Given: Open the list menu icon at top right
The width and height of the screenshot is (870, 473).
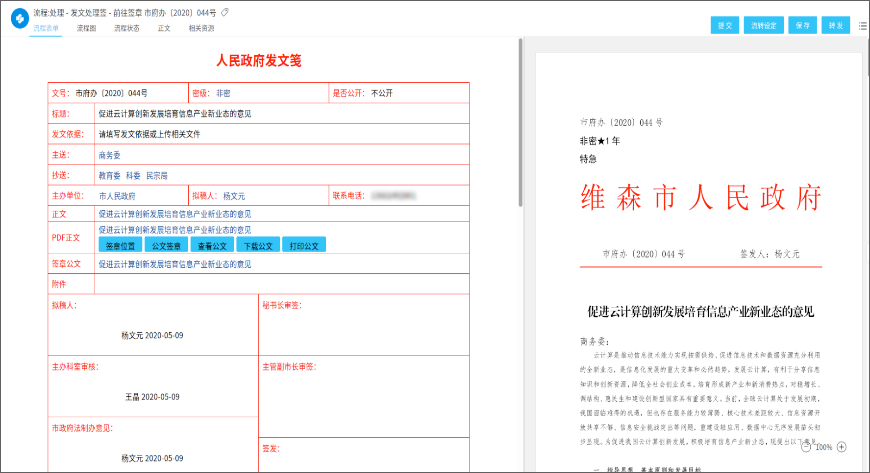Looking at the screenshot, I should coord(862,25).
